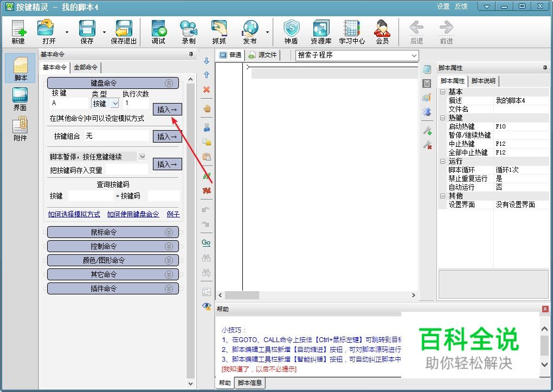The image size is (553, 392).
Task: Open the 神盾 shield tool
Action: point(291,32)
